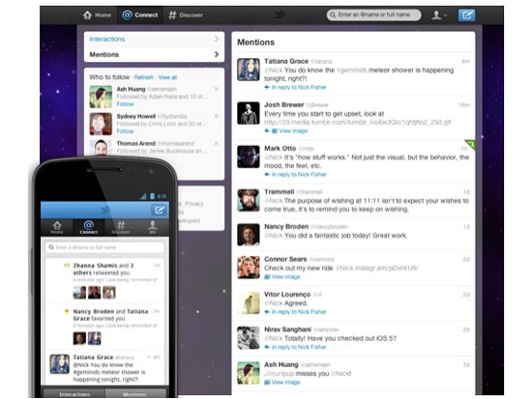Tap the Discover # icon on phone

(121, 227)
